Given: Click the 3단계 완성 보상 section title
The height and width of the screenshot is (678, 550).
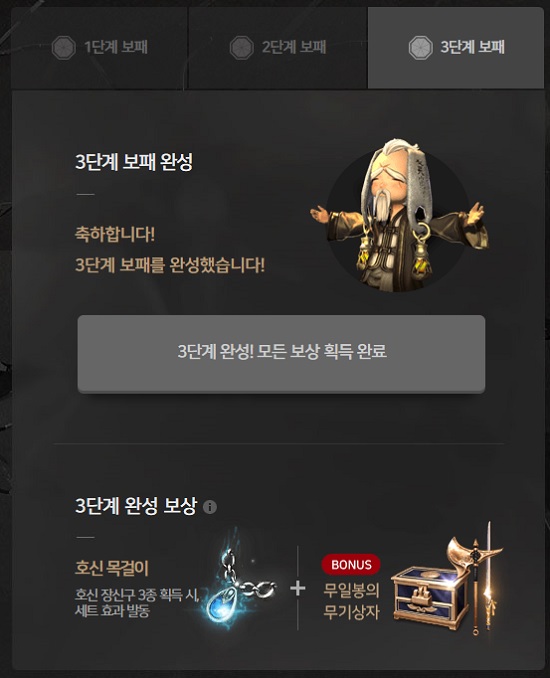Looking at the screenshot, I should click(136, 506).
